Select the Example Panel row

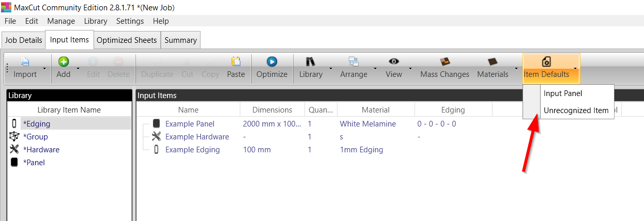pos(190,124)
